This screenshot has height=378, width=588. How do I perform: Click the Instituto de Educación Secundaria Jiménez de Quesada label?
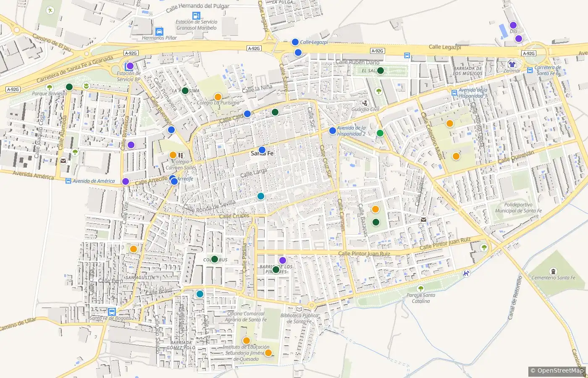[x=247, y=353]
